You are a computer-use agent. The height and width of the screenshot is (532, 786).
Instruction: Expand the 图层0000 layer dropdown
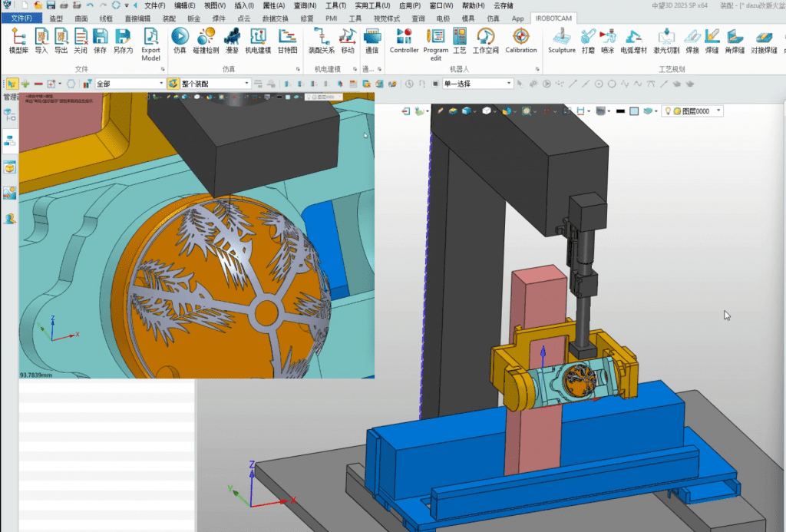tap(718, 111)
